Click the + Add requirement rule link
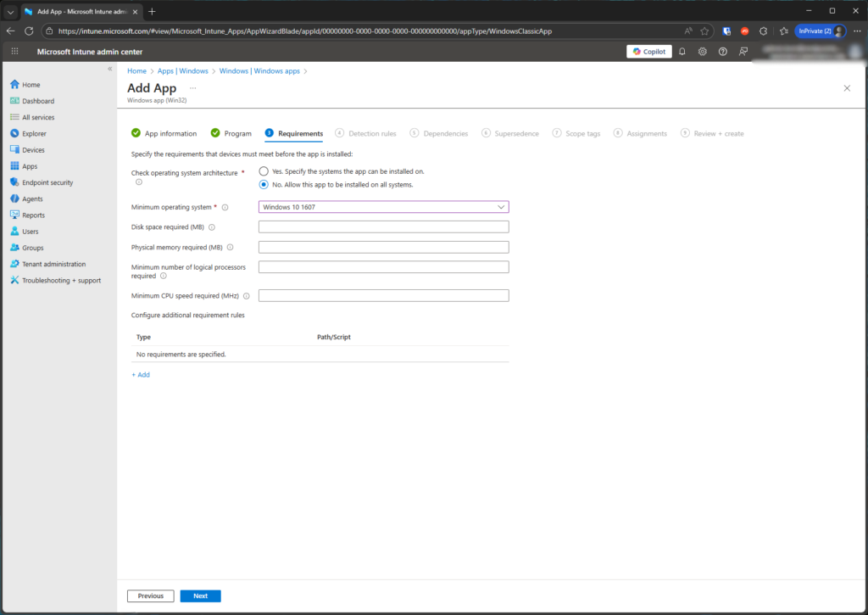868x615 pixels. point(141,374)
